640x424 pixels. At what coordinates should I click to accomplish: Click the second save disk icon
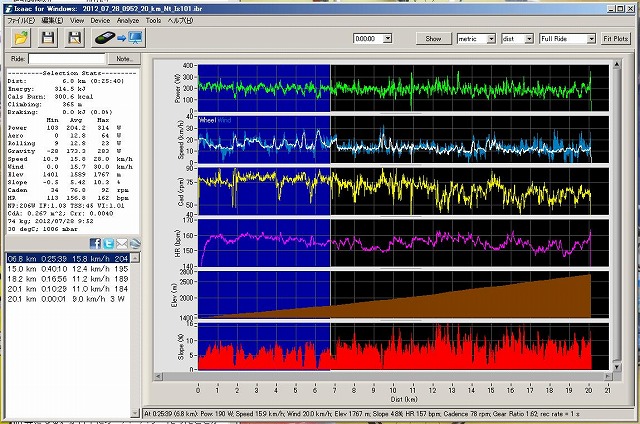(74, 38)
